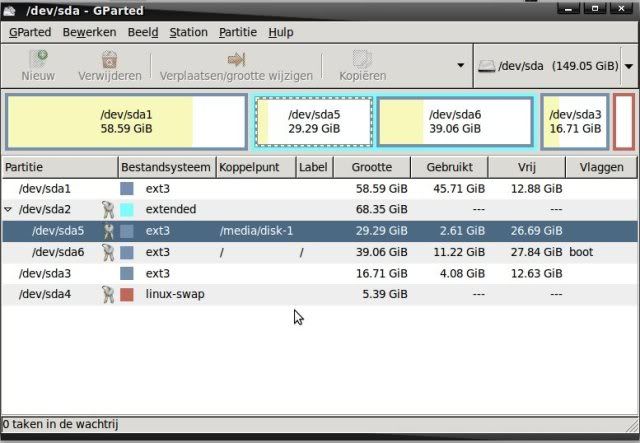Open the /dev/sda device selector dropdown

coord(629,66)
